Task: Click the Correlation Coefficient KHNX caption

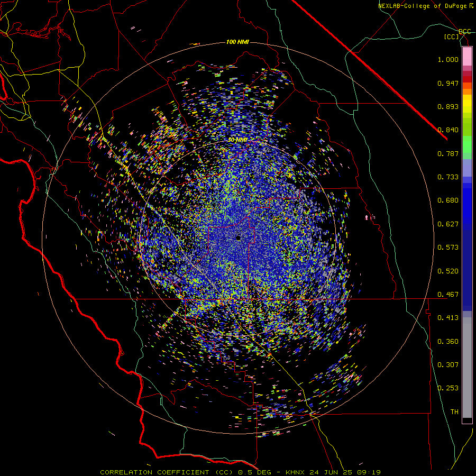Action: [x=241, y=472]
